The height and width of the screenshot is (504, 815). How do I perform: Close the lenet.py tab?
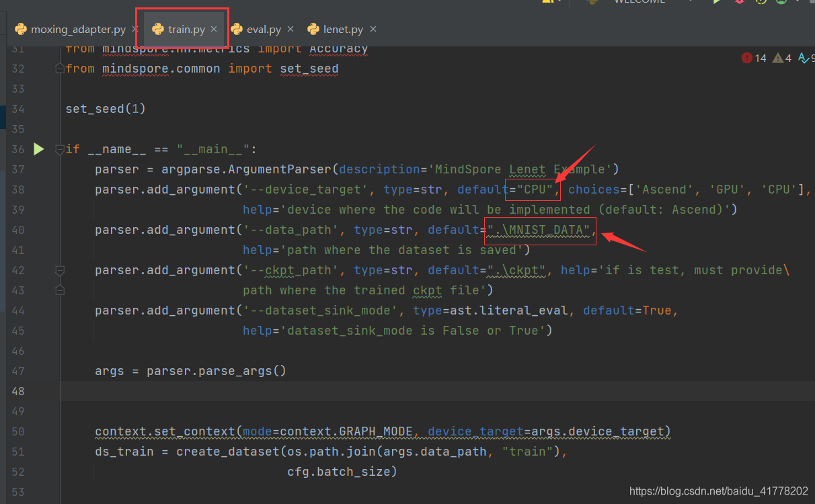coord(373,29)
